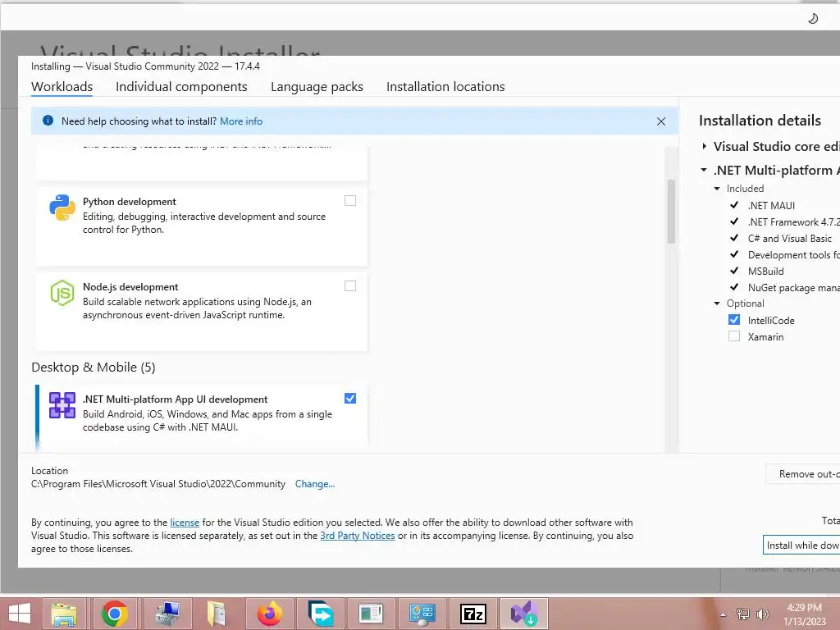Select the Visual Studio Installer taskbar icon
This screenshot has height=630, width=840.
click(524, 614)
